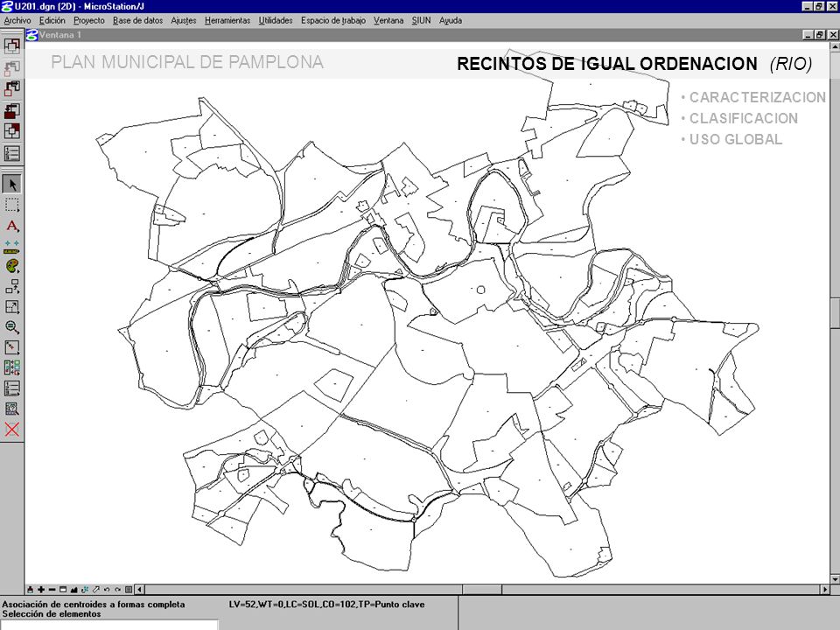Click the Zoom Out minus view control

click(x=52, y=589)
